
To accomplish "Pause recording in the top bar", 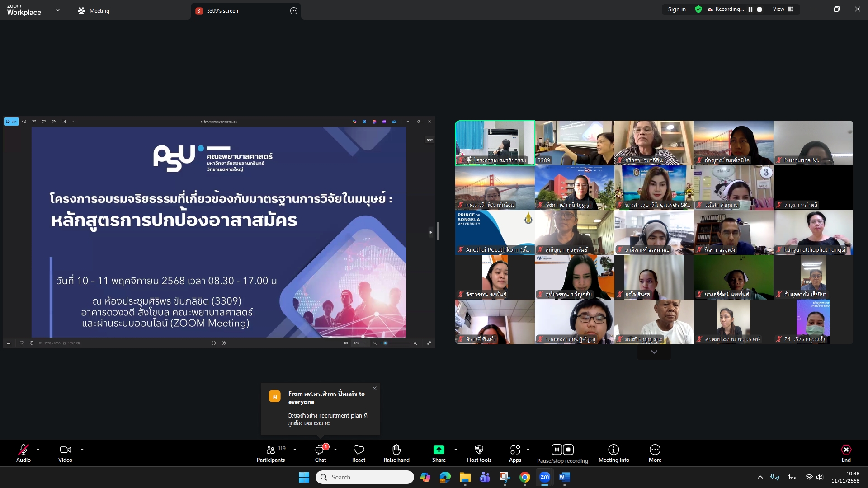I will [x=750, y=9].
